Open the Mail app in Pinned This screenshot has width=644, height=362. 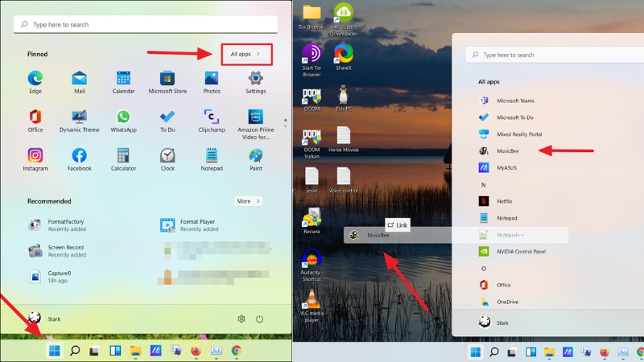click(x=79, y=82)
